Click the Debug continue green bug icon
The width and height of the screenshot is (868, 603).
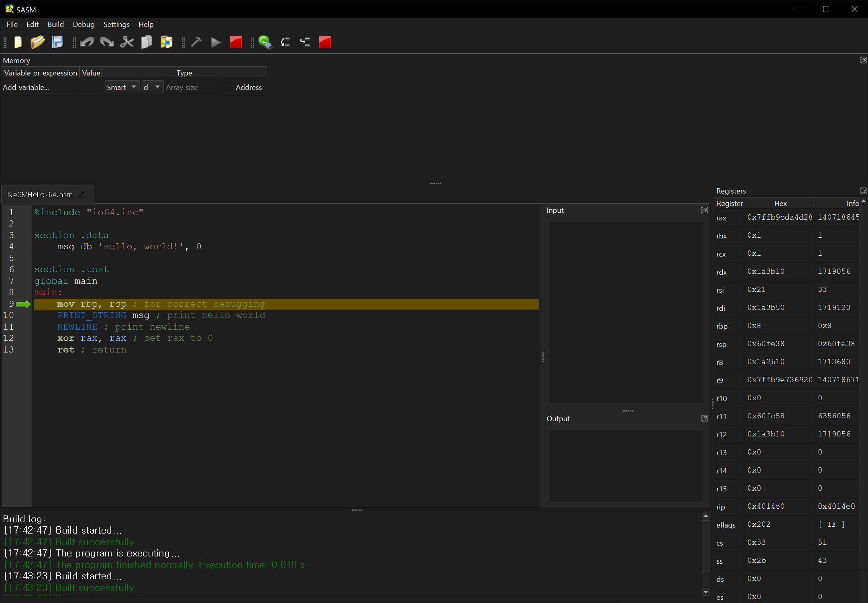(x=265, y=42)
